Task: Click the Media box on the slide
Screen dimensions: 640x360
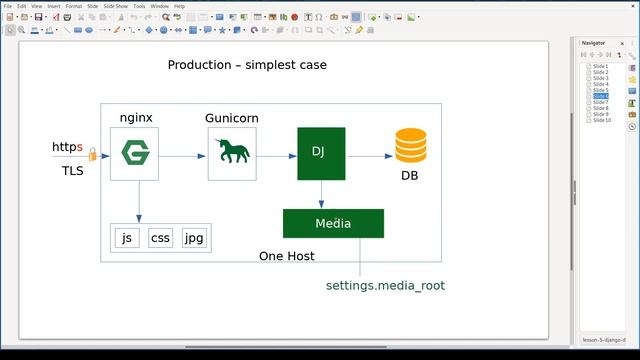Action: (333, 223)
